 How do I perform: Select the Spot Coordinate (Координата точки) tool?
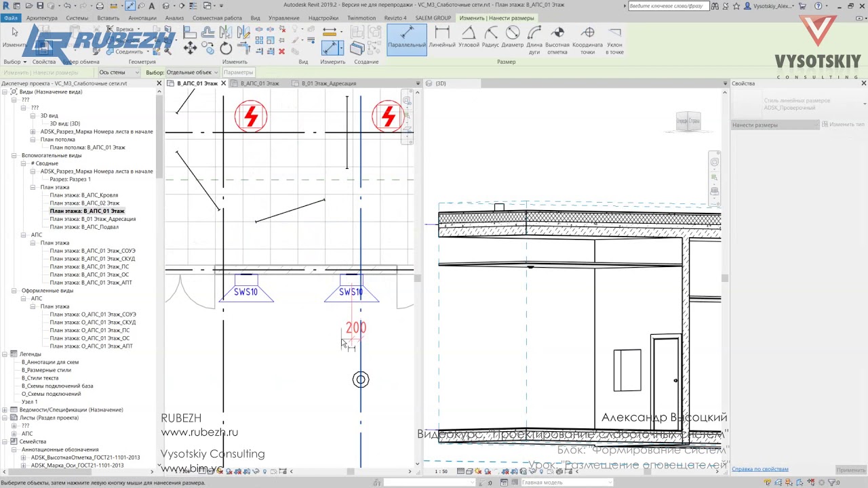(x=587, y=39)
